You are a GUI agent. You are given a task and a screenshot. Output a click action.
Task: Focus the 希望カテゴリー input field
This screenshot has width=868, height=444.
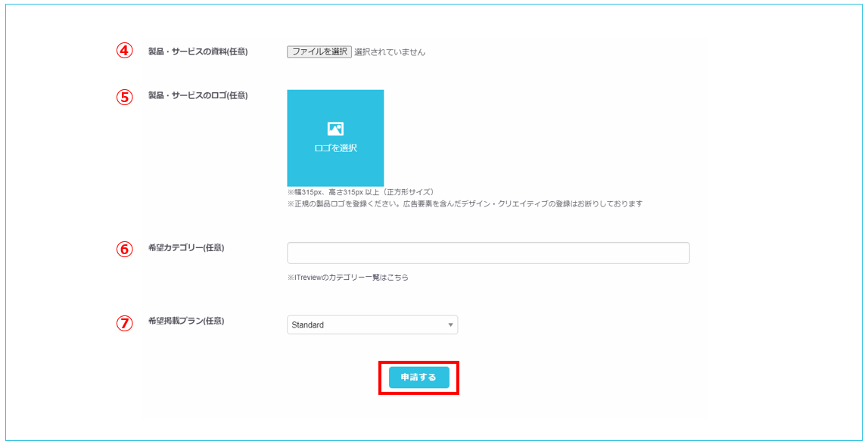(488, 252)
